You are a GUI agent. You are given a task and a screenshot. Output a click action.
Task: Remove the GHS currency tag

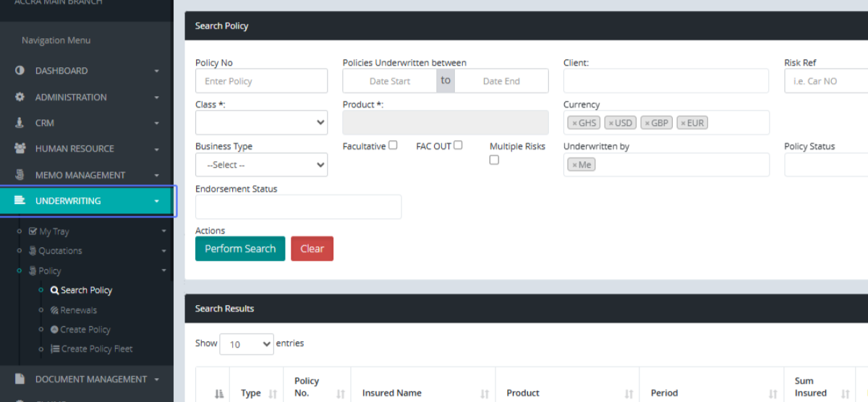point(574,123)
